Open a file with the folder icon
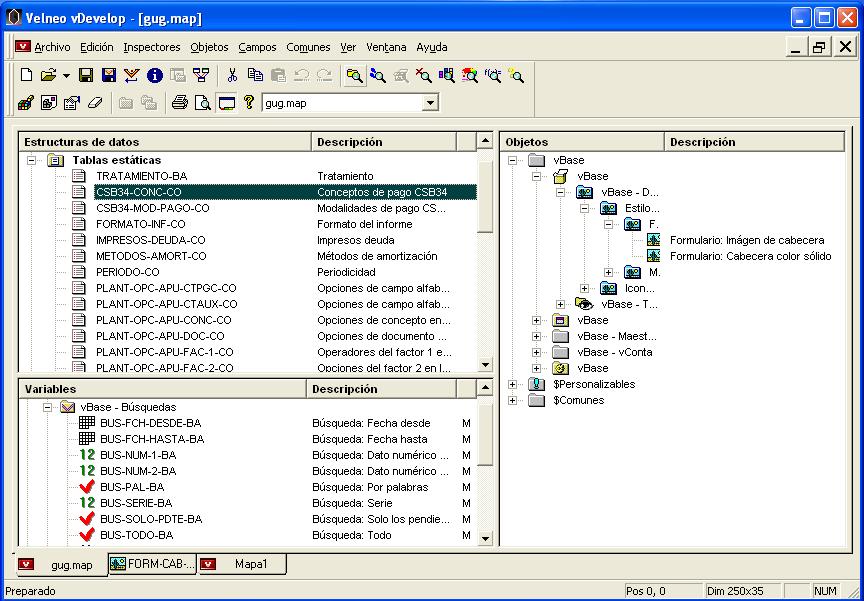This screenshot has height=601, width=864. tap(49, 75)
